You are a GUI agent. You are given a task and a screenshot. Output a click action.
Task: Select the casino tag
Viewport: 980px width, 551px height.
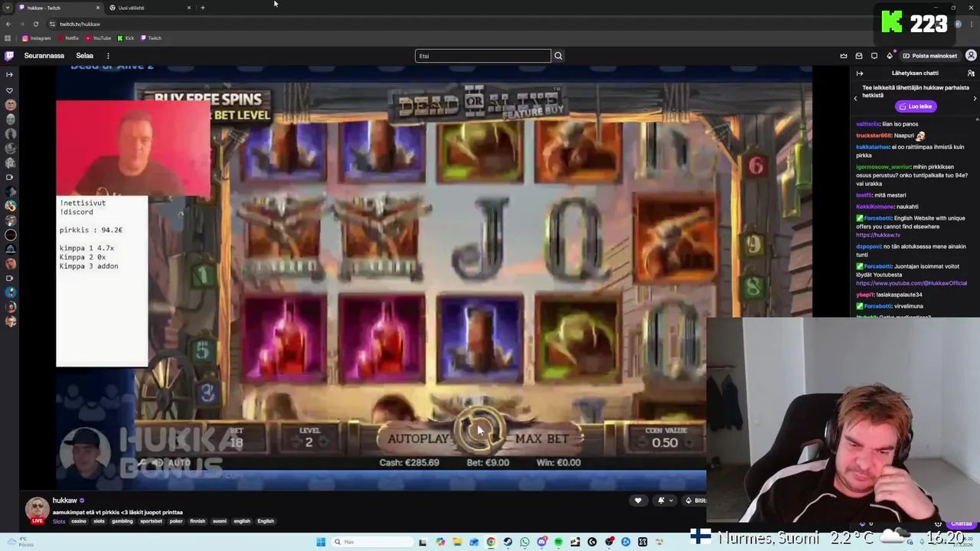(x=79, y=521)
